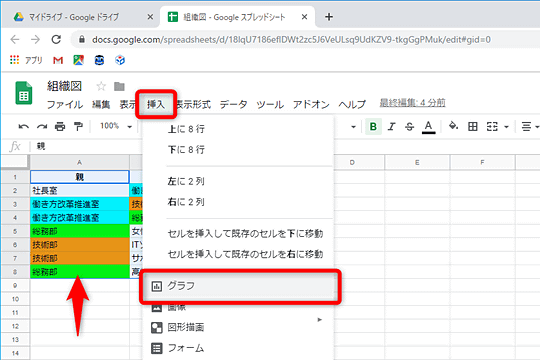Viewport: 540px width, 360px height.
Task: Choose 上に 8 行 from menu
Action: pyautogui.click(x=238, y=129)
